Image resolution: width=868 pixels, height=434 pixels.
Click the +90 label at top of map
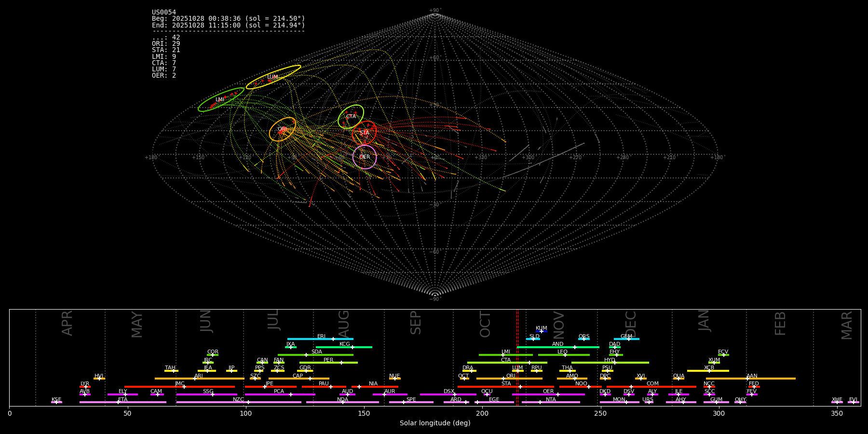pyautogui.click(x=434, y=11)
